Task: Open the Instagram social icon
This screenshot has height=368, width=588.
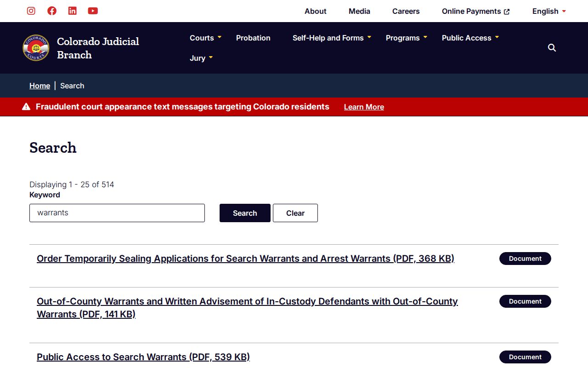Action: (31, 11)
